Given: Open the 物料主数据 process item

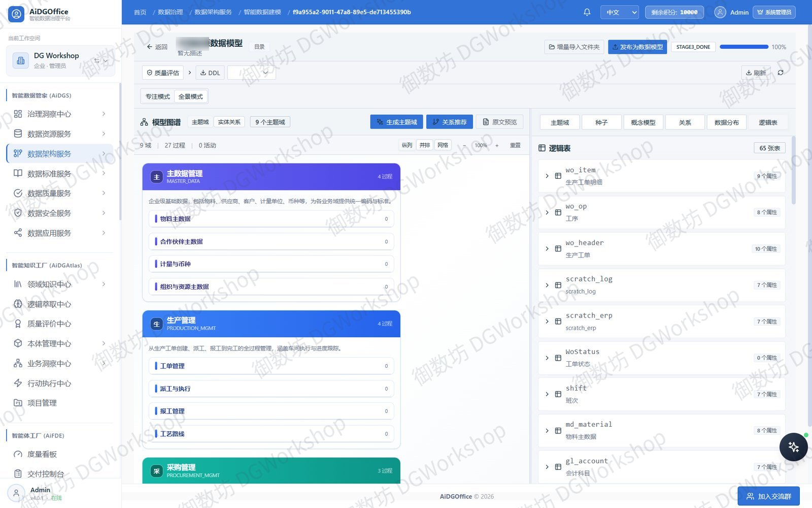Looking at the screenshot, I should tap(271, 219).
